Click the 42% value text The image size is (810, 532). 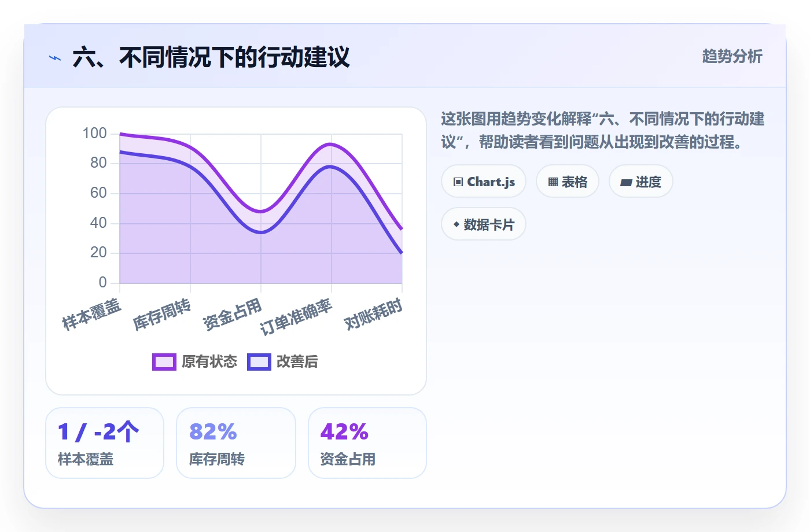(344, 431)
